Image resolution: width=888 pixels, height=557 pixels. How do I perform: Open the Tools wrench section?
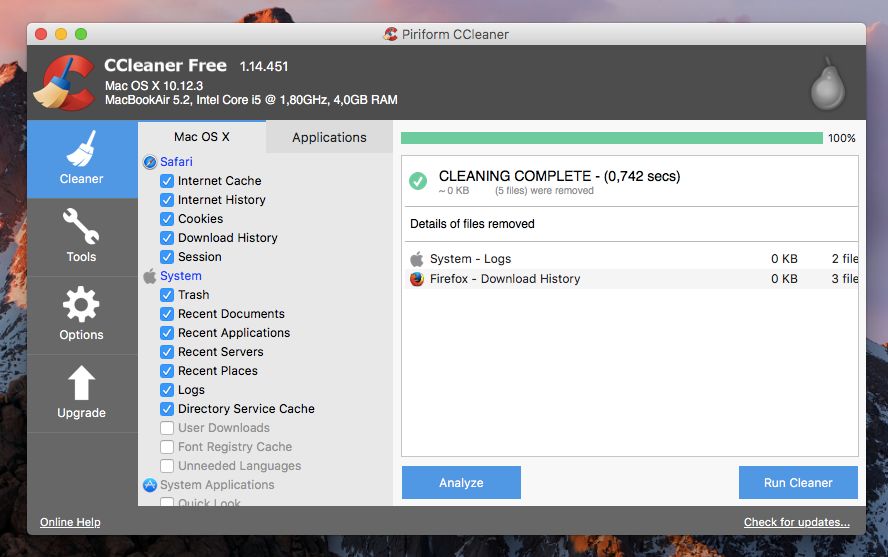pyautogui.click(x=82, y=237)
